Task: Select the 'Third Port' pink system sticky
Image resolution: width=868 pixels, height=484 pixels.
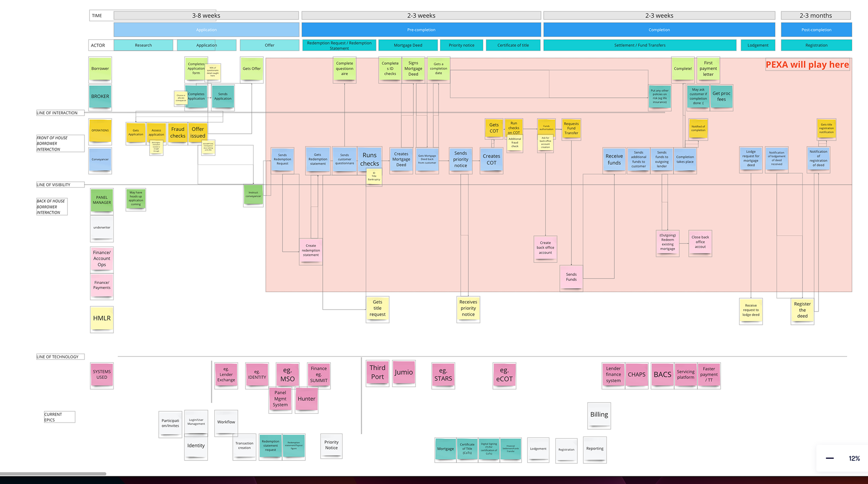Action: pyautogui.click(x=377, y=373)
